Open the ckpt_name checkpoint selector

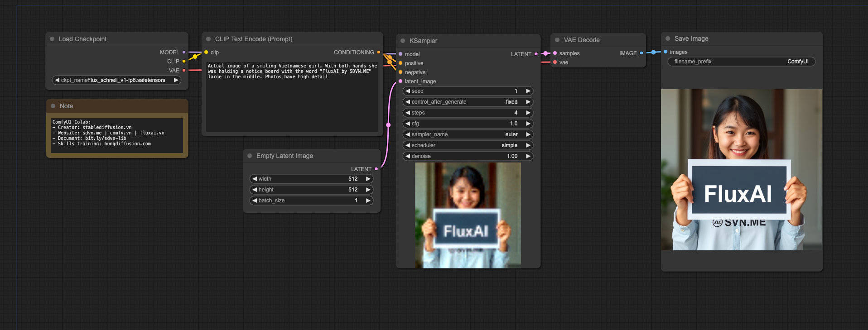tap(117, 80)
